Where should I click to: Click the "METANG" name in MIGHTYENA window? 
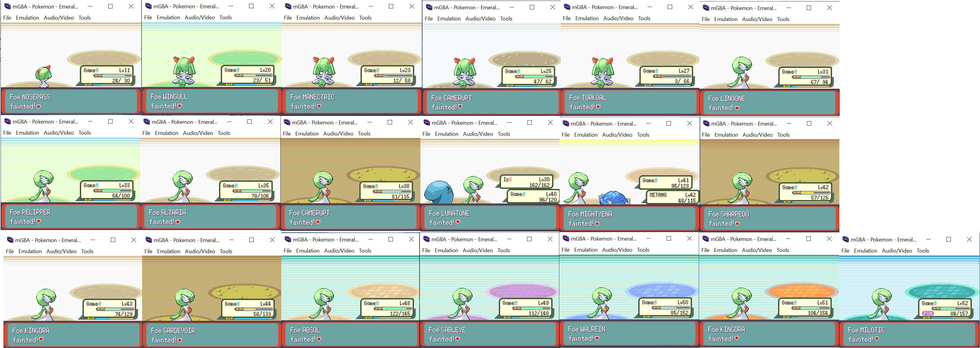658,195
